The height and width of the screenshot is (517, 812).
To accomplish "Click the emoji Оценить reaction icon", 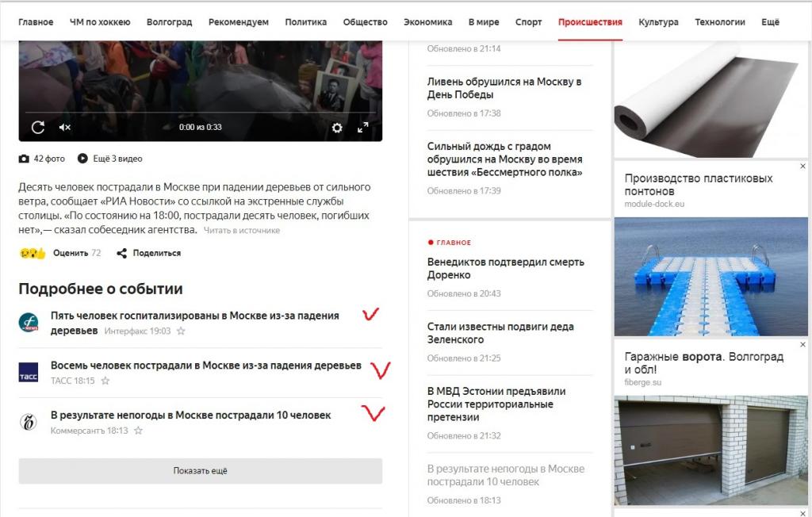I will (33, 253).
